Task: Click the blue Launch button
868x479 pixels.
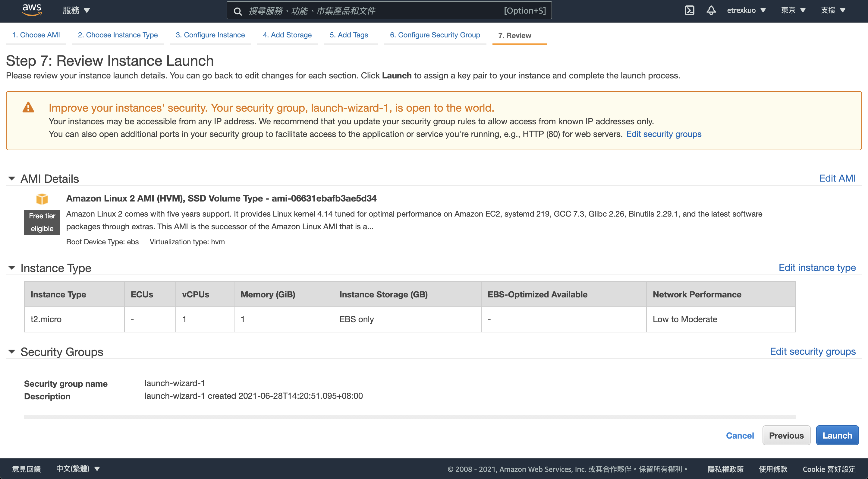Action: point(837,435)
